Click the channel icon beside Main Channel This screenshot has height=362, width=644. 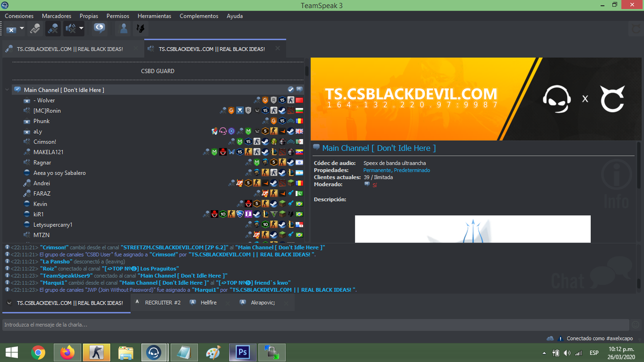click(x=18, y=89)
